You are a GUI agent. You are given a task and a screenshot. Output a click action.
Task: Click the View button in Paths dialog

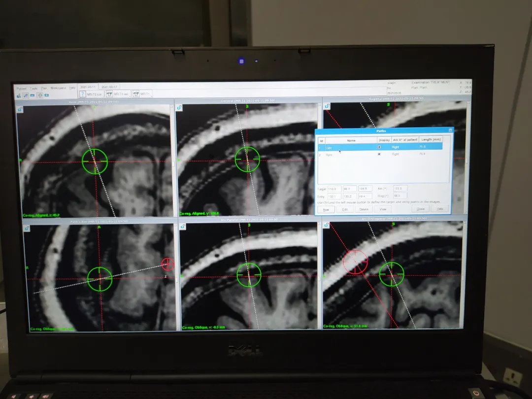click(x=383, y=209)
